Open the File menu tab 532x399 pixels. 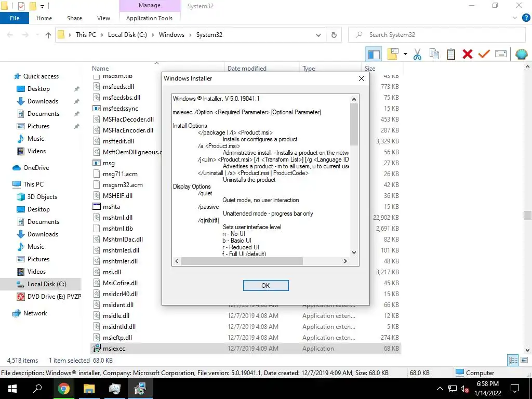15,18
